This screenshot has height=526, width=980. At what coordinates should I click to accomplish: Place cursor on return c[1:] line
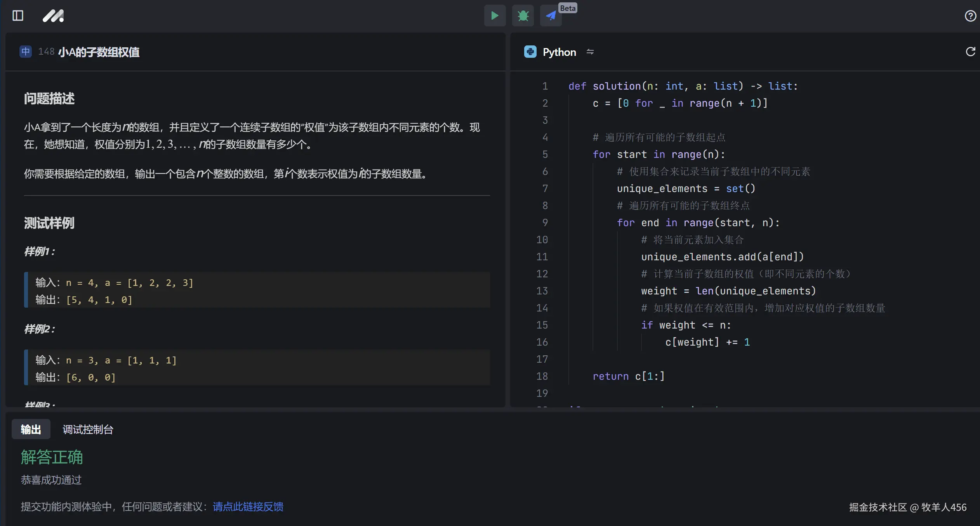tap(628, 376)
